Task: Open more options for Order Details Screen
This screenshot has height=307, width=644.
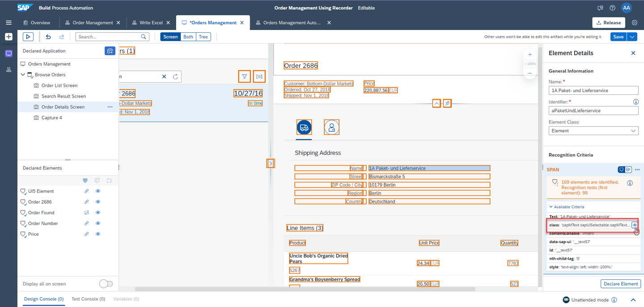Action: pyautogui.click(x=110, y=107)
